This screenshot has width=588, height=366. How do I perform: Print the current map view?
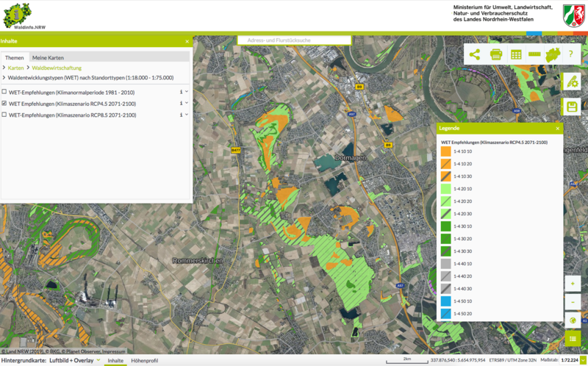coord(495,54)
